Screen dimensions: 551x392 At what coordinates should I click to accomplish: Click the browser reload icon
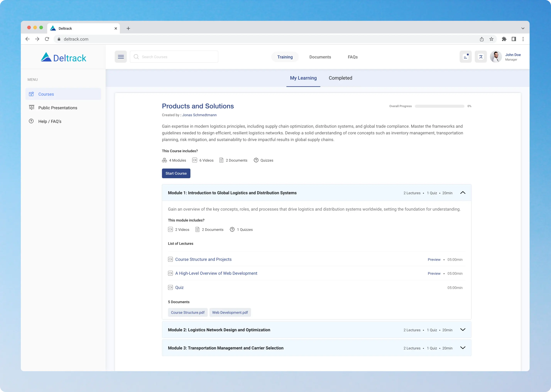47,39
